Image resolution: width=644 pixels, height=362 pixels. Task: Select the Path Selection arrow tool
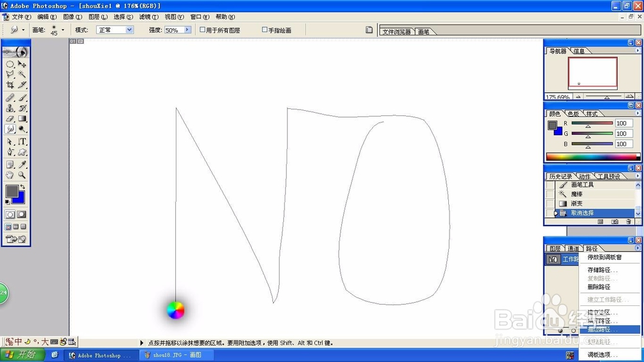tap(10, 142)
